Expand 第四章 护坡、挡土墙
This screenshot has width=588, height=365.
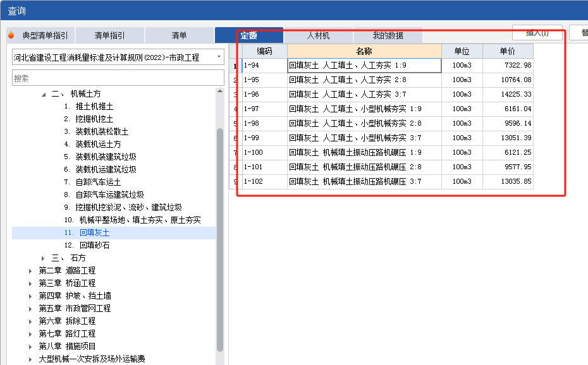pos(30,296)
